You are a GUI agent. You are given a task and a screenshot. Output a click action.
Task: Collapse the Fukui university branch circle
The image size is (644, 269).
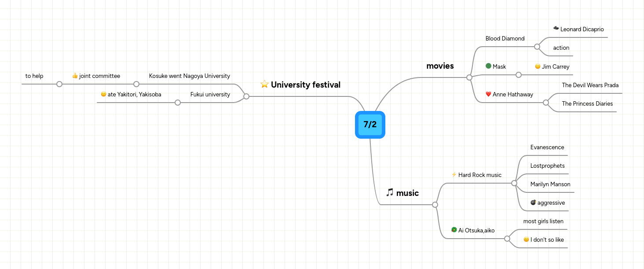pos(178,103)
